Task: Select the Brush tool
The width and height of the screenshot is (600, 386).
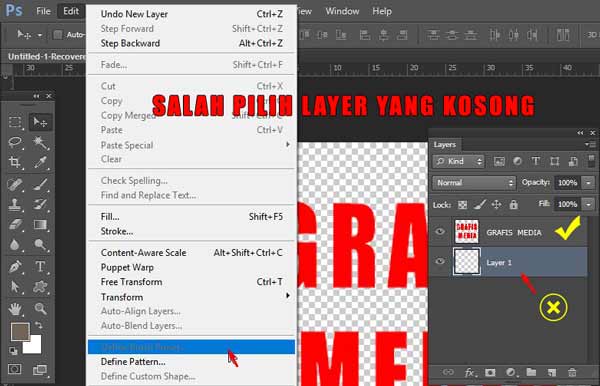Action: pos(40,184)
